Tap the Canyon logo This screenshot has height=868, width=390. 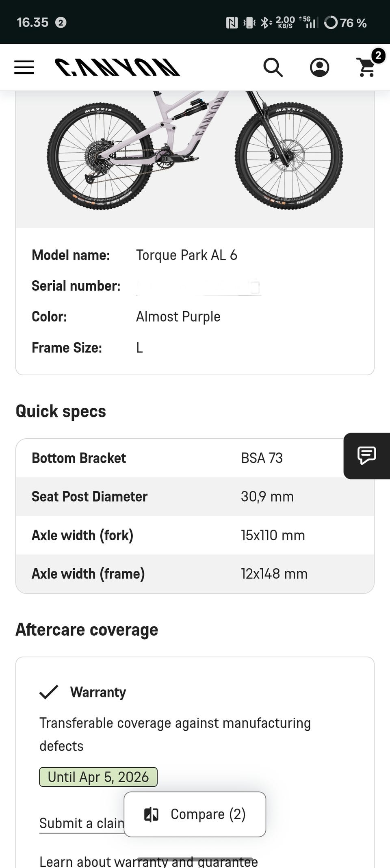tap(117, 67)
